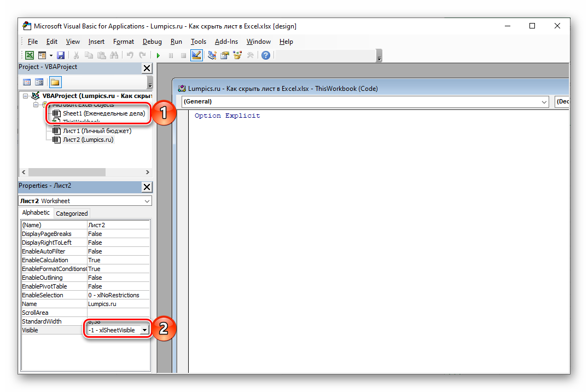Select Лист1 (Личный бюджет) in project tree
The image size is (588, 392).
(97, 131)
